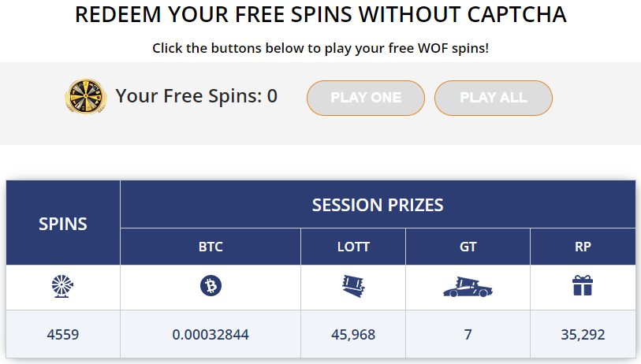Select the LOTT column header
This screenshot has width=641, height=364.
(353, 247)
